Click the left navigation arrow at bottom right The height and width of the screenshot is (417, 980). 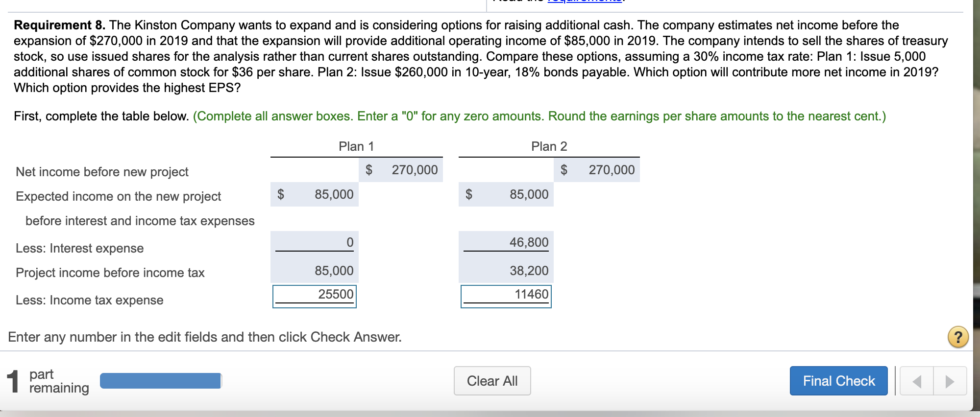point(916,381)
